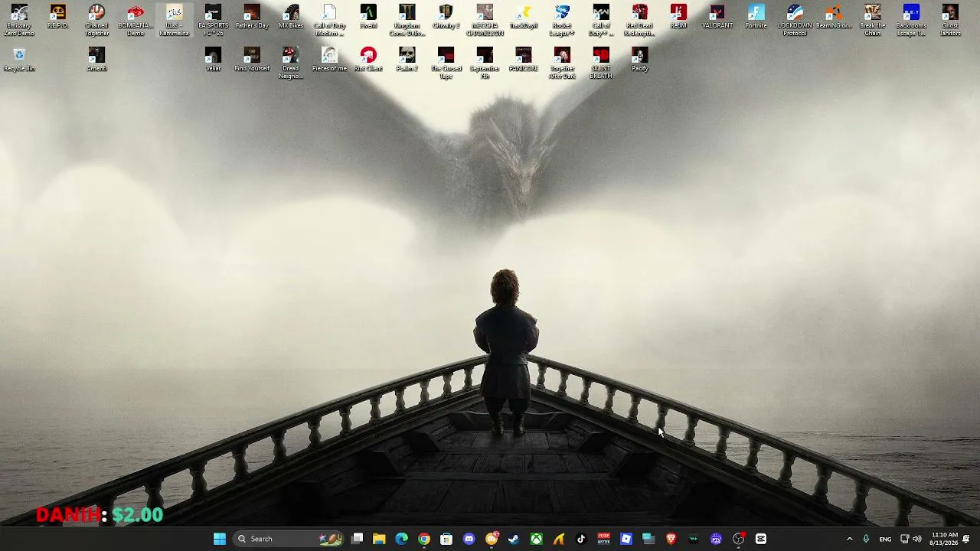Launch Steam from the taskbar
Image resolution: width=980 pixels, height=551 pixels.
(514, 539)
